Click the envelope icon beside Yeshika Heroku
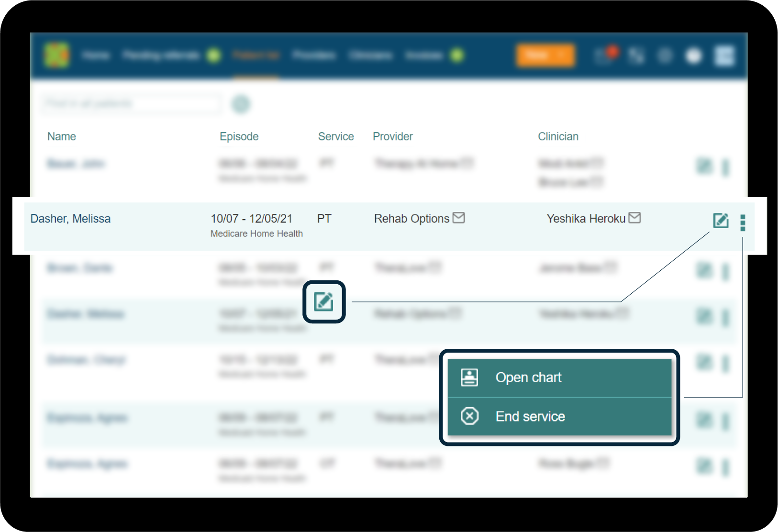 point(635,217)
